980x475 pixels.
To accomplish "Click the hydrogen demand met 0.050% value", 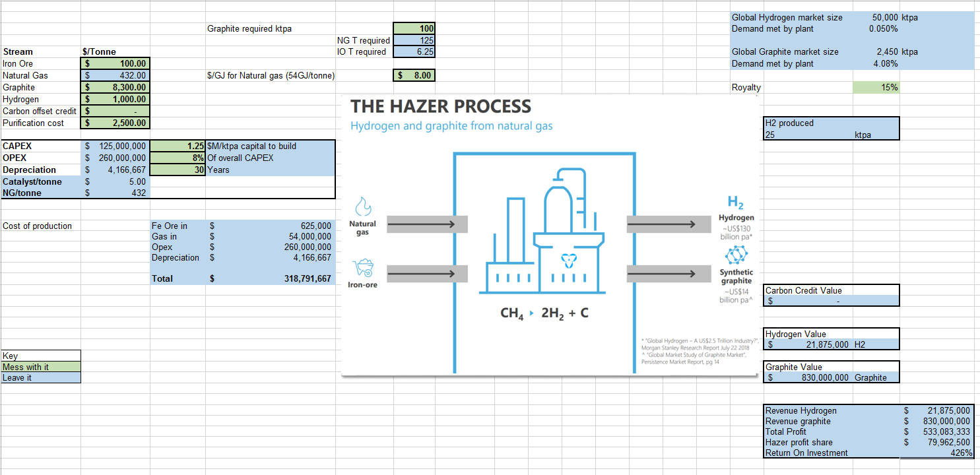I will [876, 28].
